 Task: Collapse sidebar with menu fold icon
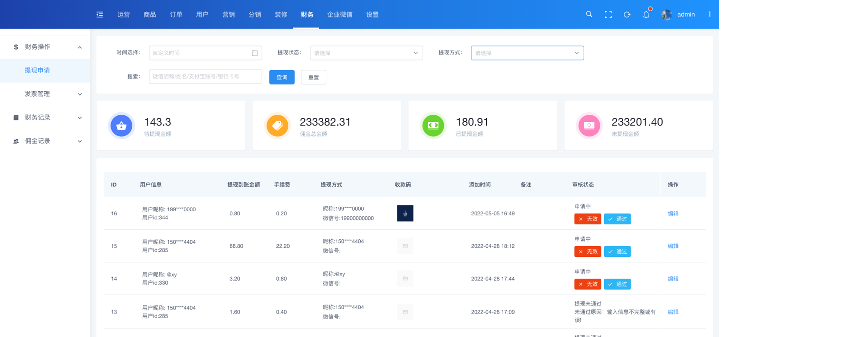click(100, 15)
